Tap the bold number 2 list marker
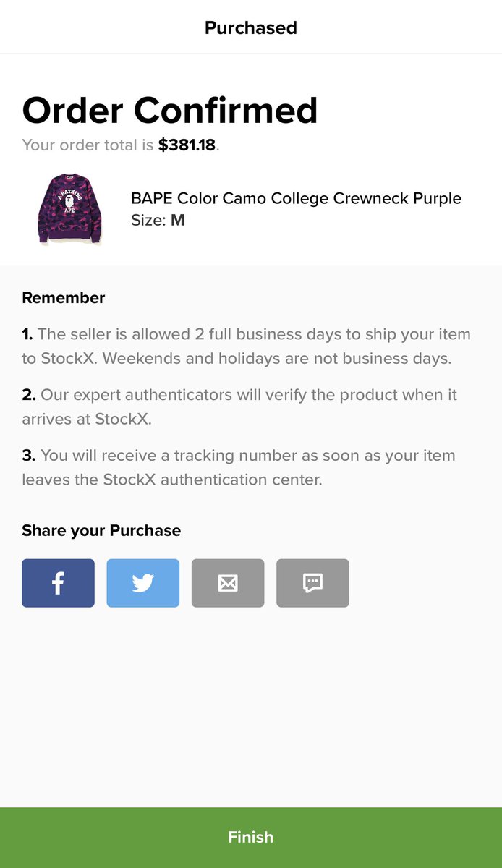The width and height of the screenshot is (502, 868). coord(29,395)
